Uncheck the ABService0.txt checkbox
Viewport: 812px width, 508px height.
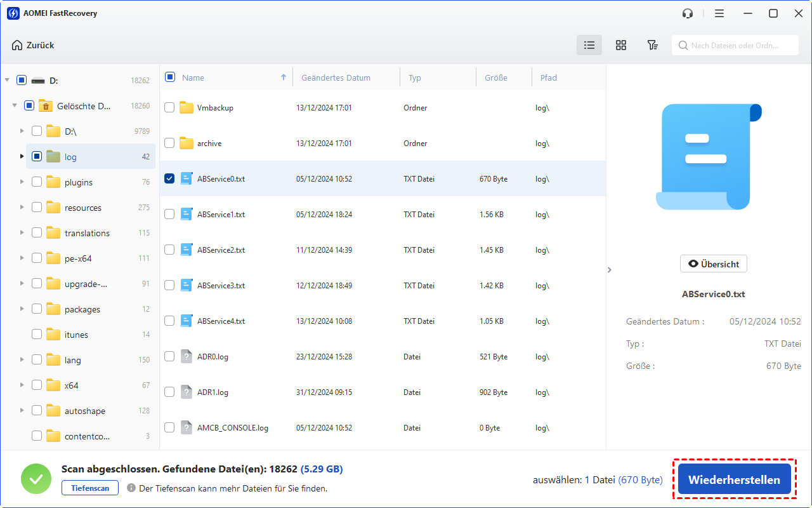coord(169,179)
